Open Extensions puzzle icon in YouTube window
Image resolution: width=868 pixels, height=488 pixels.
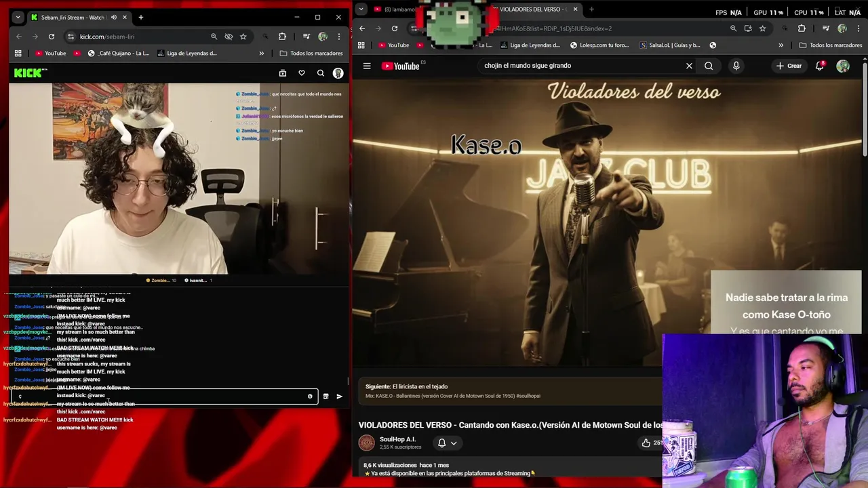[x=802, y=28]
